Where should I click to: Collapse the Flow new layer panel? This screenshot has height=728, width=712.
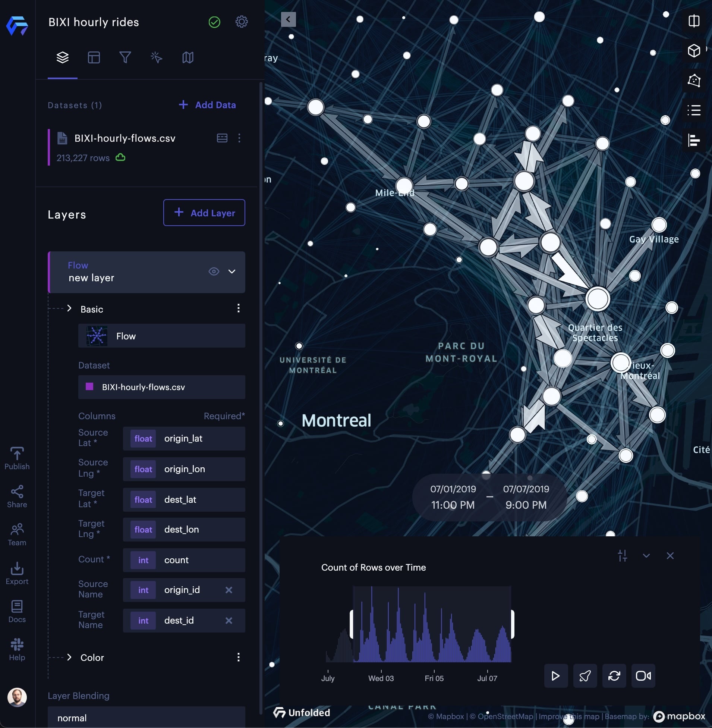tap(232, 272)
